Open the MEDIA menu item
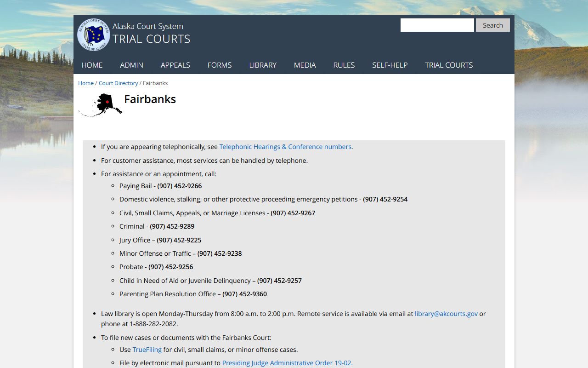 [x=305, y=65]
